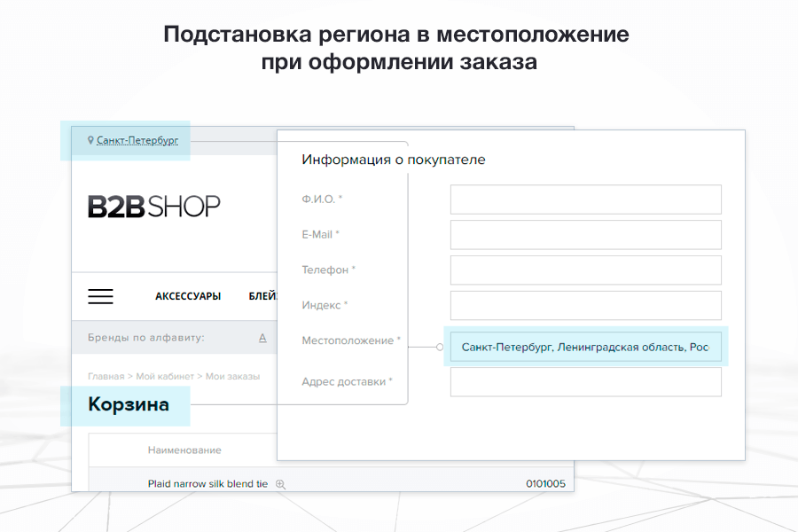Focus the Адрес доставки input
Screen dimensions: 798x532
pyautogui.click(x=586, y=381)
